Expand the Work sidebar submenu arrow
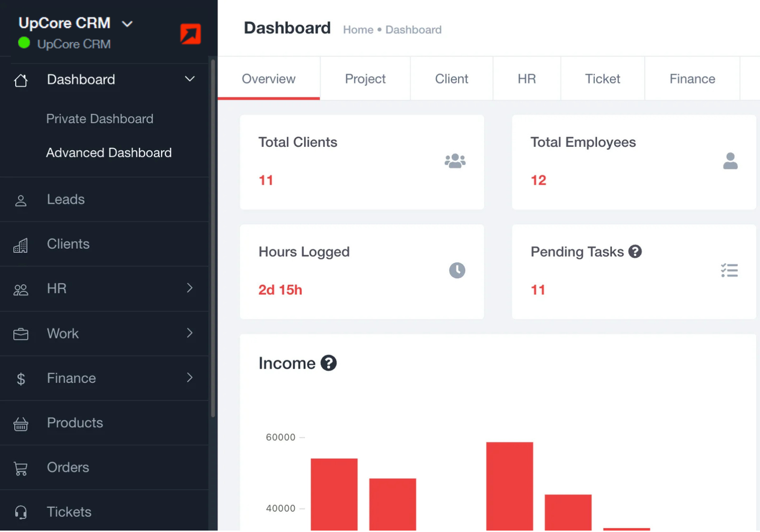Viewport: 760px width, 532px height. coord(190,333)
